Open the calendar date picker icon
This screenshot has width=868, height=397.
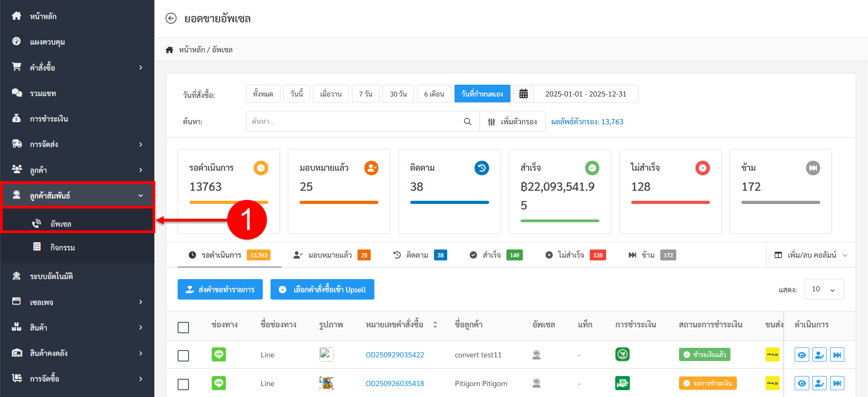click(x=523, y=94)
